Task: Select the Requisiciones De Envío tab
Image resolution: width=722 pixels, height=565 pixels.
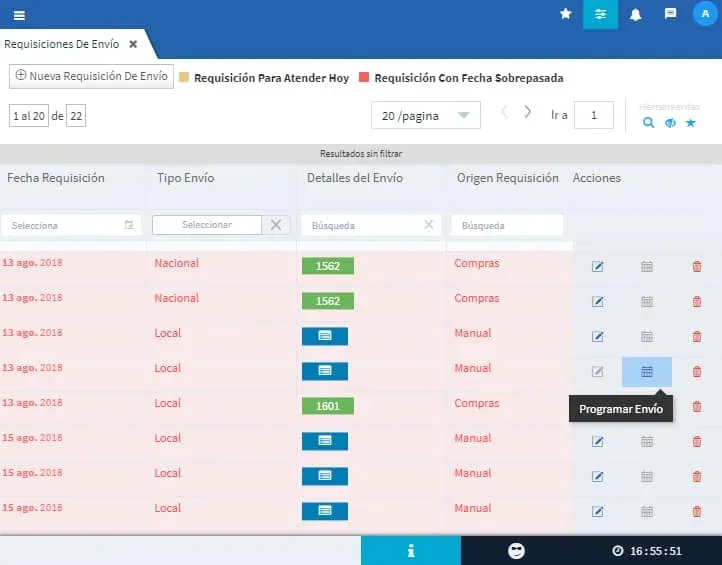Action: 62,44
